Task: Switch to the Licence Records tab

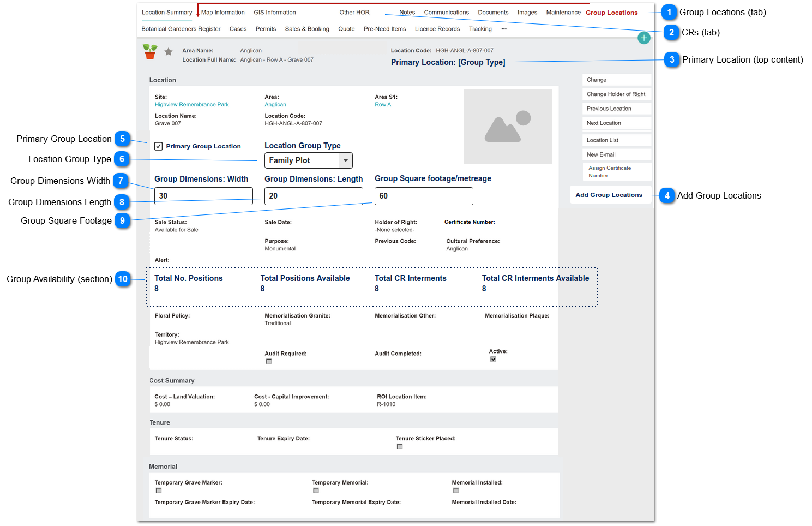Action: pos(437,29)
